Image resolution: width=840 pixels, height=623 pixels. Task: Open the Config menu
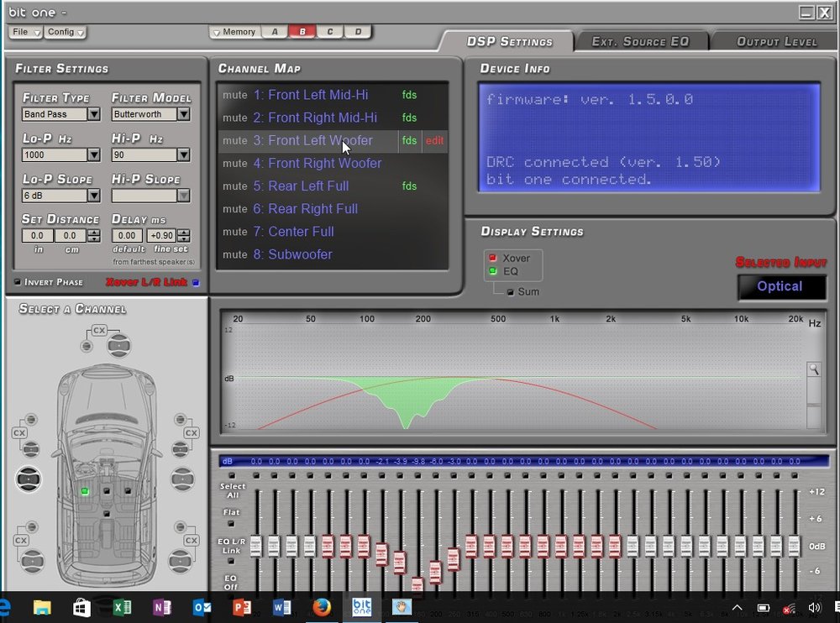click(x=65, y=32)
